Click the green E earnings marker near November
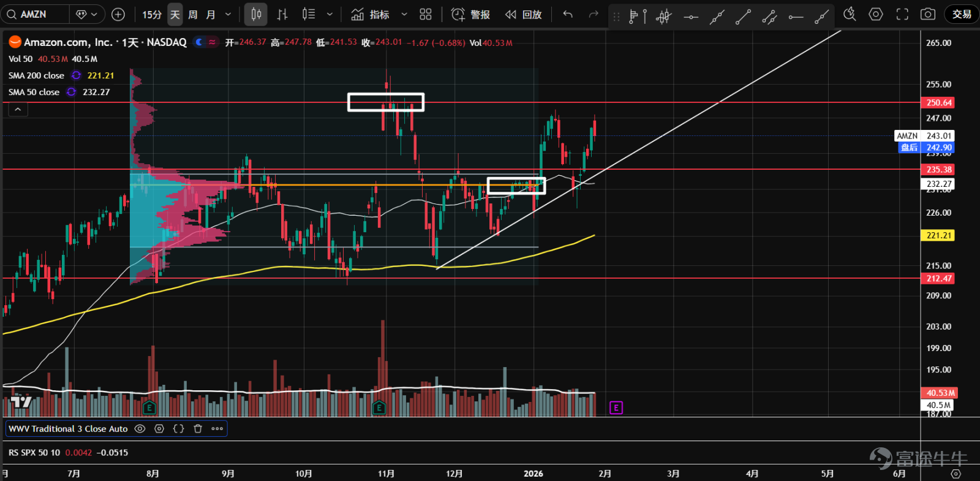980x481 pixels. pos(379,407)
